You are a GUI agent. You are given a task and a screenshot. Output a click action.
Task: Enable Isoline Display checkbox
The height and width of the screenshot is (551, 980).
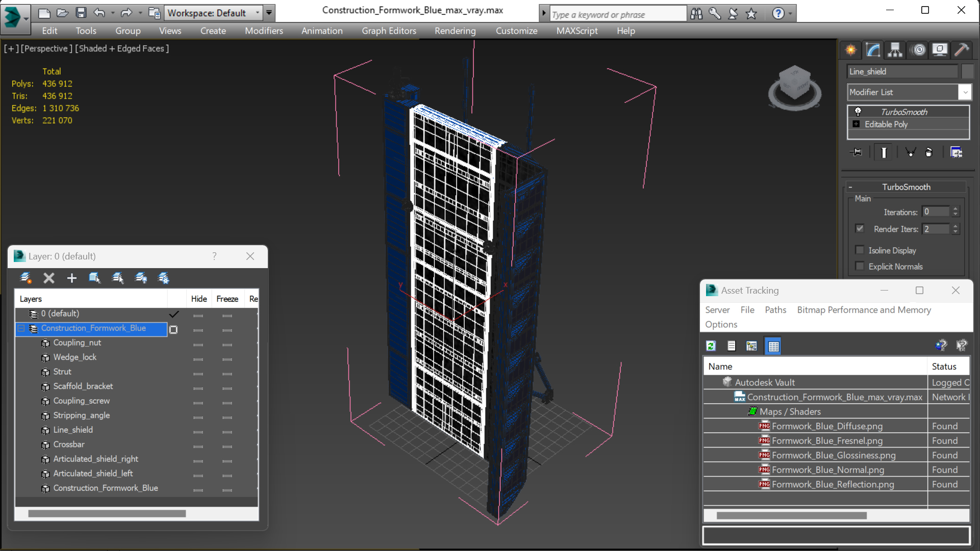click(860, 250)
